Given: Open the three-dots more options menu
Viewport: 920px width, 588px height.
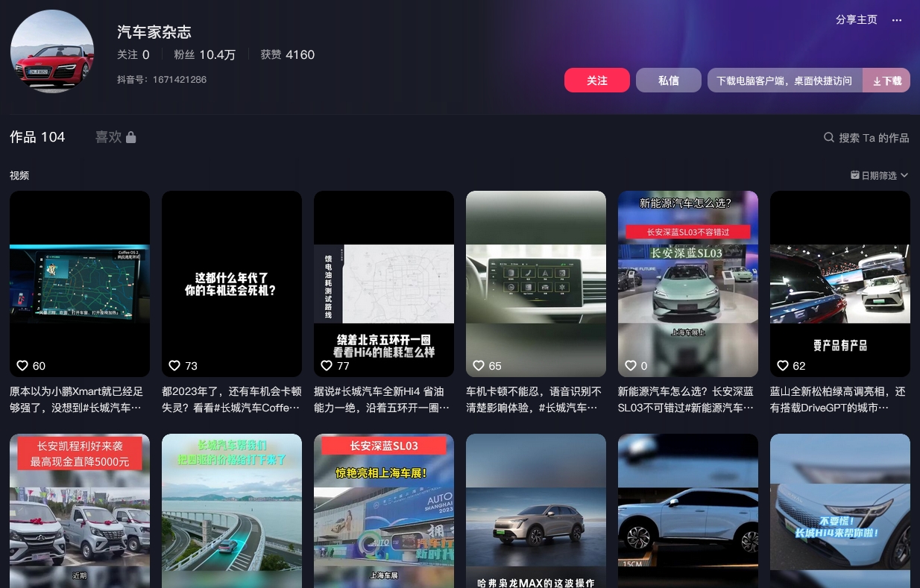Looking at the screenshot, I should (x=897, y=20).
